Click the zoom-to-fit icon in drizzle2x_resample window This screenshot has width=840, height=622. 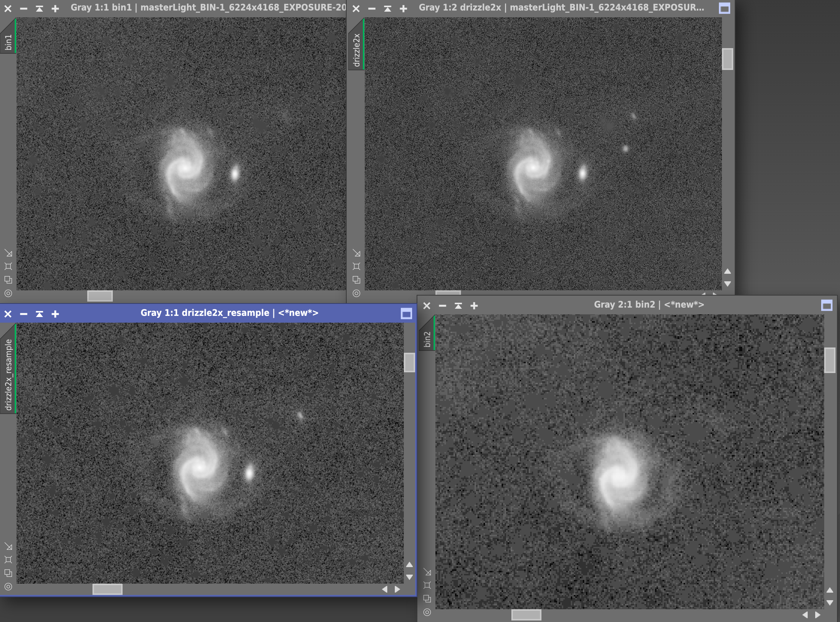(8, 560)
